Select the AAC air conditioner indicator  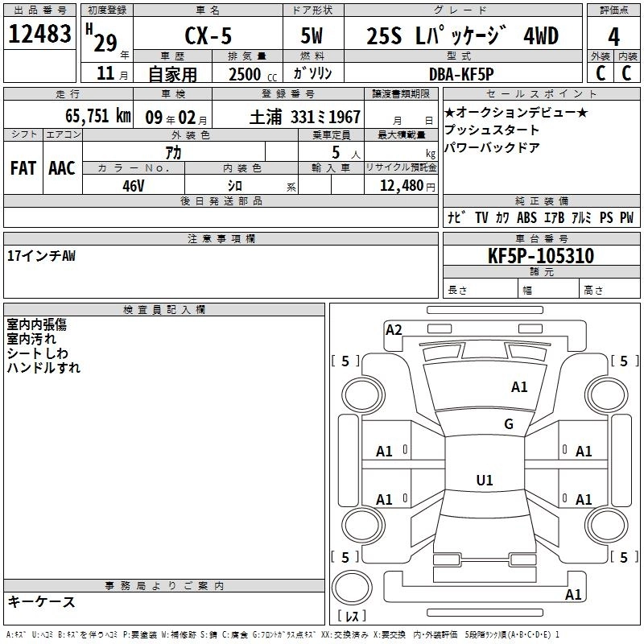[x=61, y=168]
